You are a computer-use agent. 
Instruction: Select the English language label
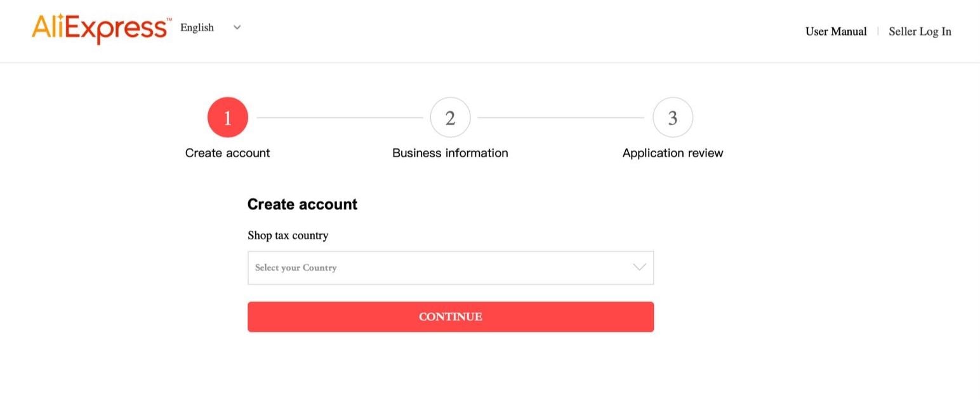[x=197, y=27]
